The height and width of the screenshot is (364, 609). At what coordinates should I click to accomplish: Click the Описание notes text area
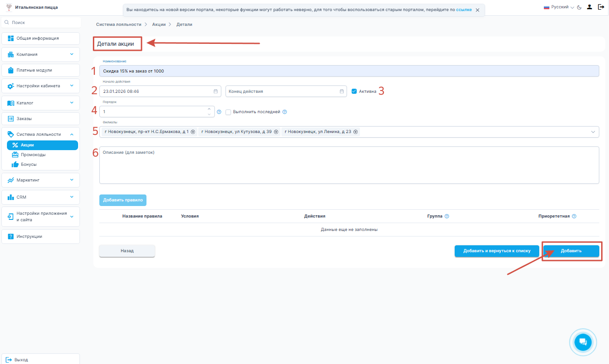pos(349,165)
